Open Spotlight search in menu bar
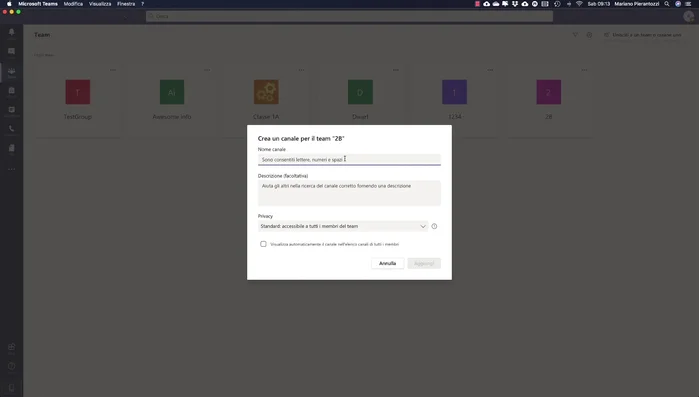This screenshot has width=699, height=397. [x=667, y=4]
